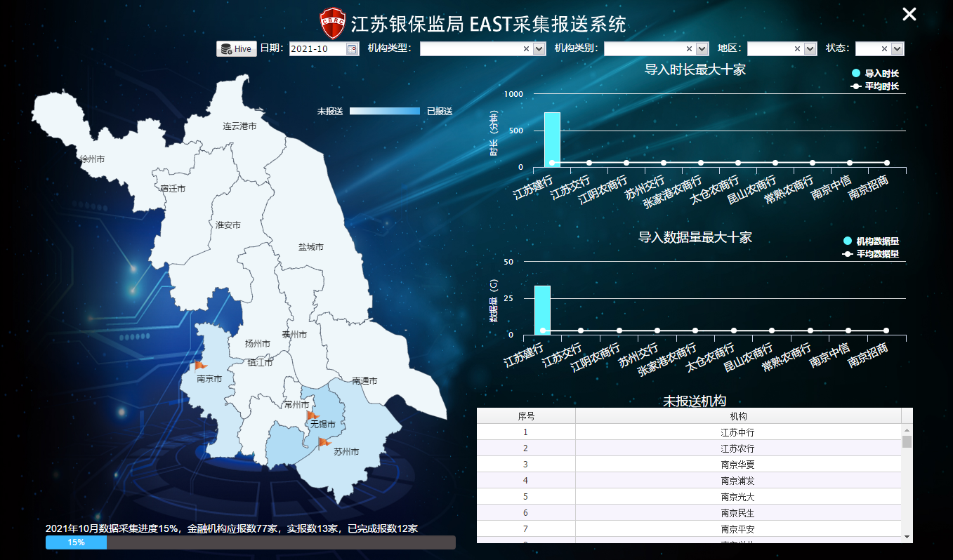Clear the 状态 field with its X
Viewport: 953px width, 560px height.
tap(884, 49)
